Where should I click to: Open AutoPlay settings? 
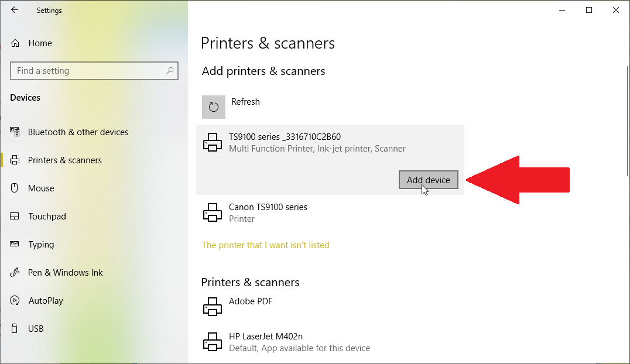[46, 301]
